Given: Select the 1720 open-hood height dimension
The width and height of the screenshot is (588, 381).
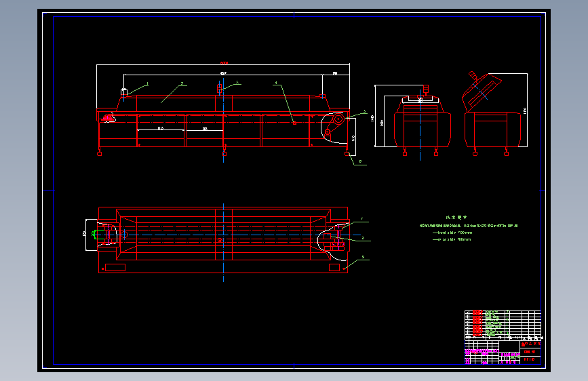Looking at the screenshot, I should [525, 111].
